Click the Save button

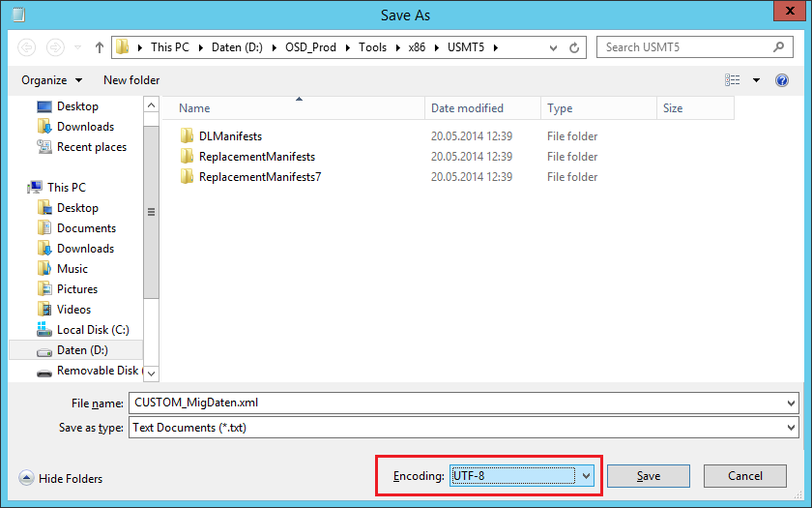[649, 476]
